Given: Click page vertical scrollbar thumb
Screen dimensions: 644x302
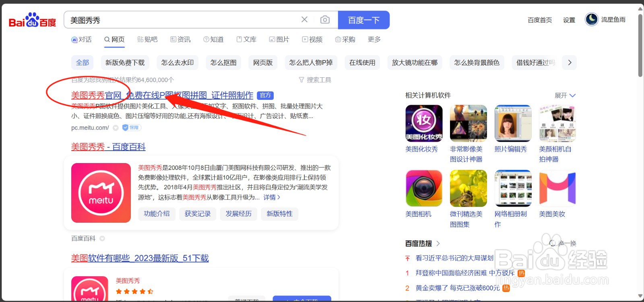Looking at the screenshot, I should (x=640, y=45).
